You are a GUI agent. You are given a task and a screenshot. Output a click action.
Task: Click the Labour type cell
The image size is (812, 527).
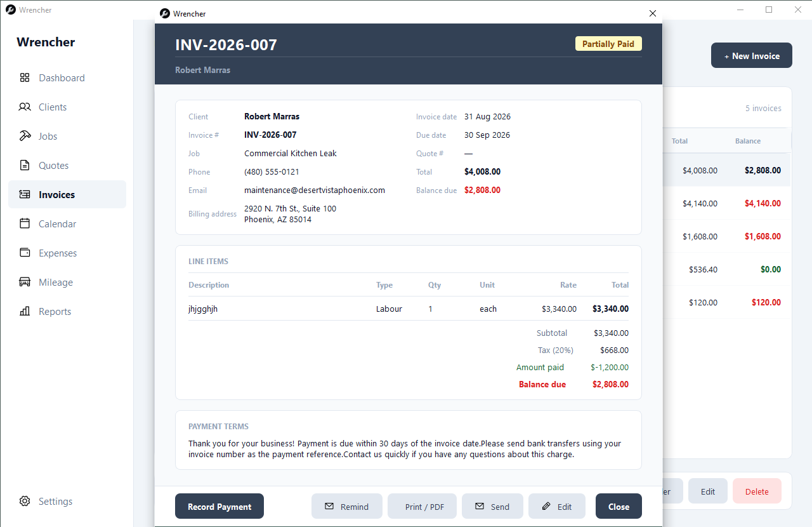[x=389, y=309]
